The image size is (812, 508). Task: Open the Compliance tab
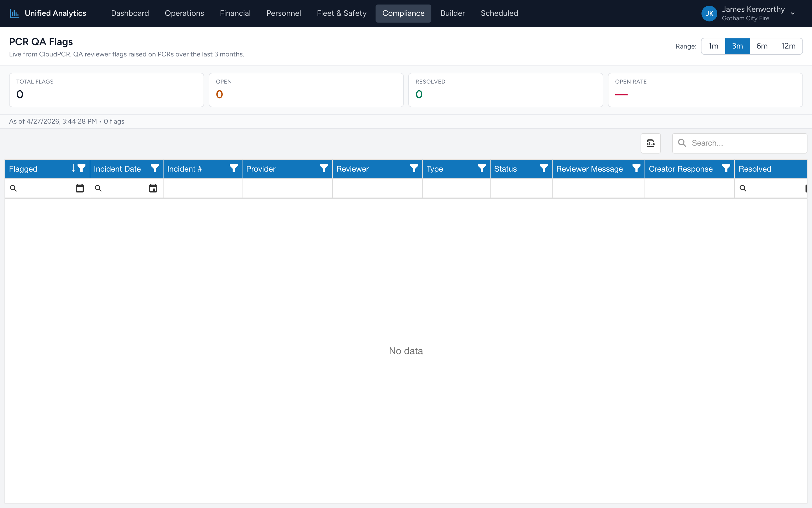point(403,14)
